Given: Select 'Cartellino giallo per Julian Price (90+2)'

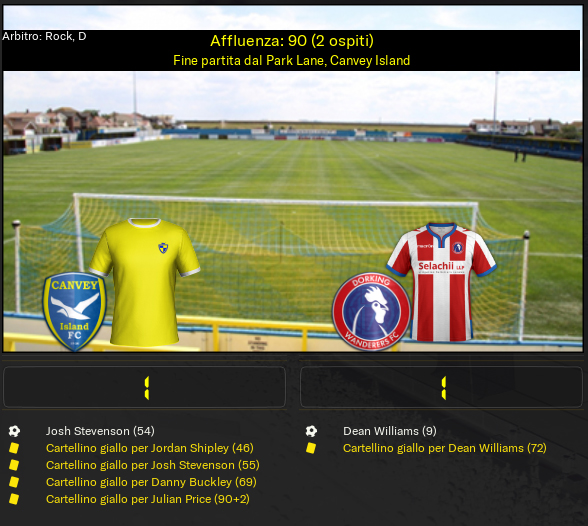Looking at the screenshot, I should pyautogui.click(x=148, y=499).
